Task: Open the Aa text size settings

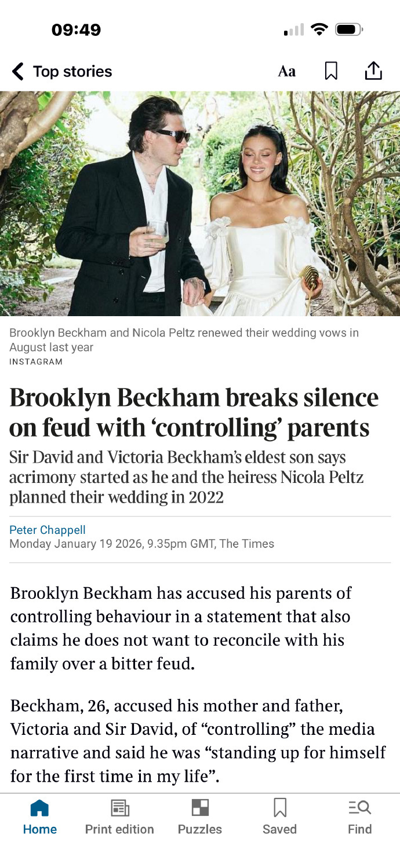Action: point(286,71)
